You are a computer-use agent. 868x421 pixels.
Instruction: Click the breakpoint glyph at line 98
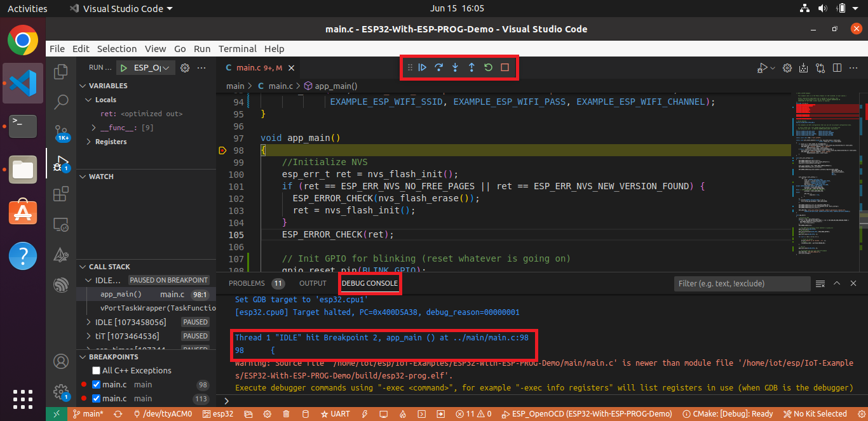222,150
